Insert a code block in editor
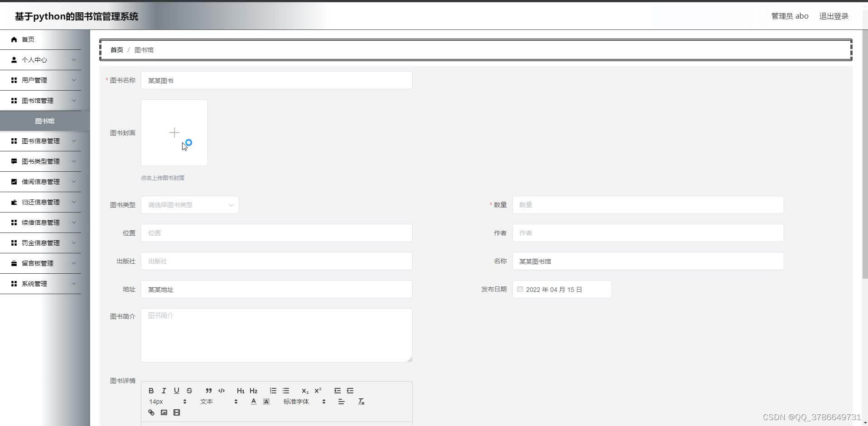868x426 pixels. [x=222, y=391]
